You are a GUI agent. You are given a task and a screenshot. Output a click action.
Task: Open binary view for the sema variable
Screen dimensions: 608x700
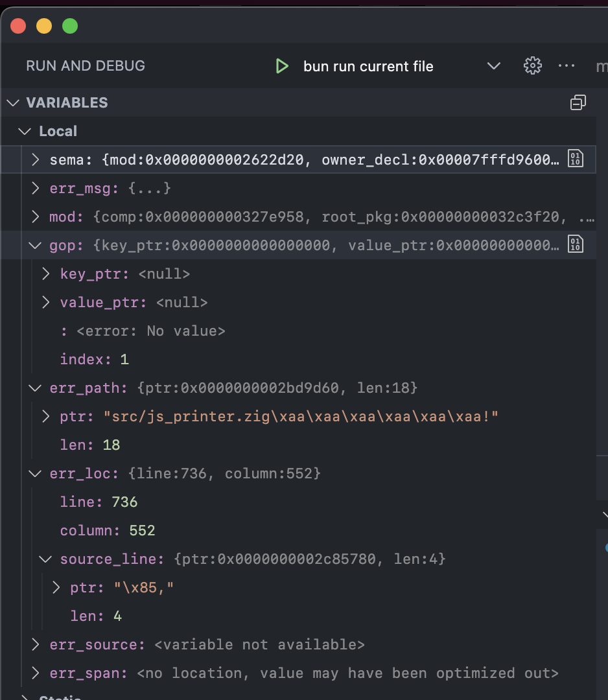pos(575,159)
